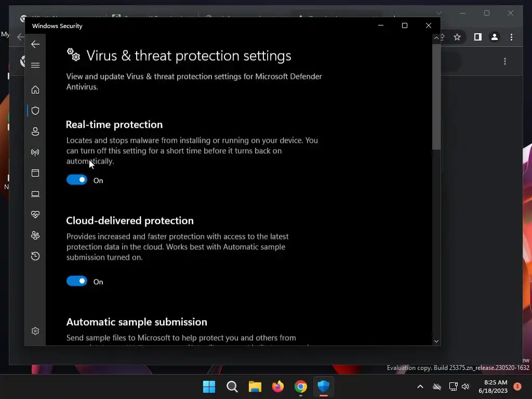Screen dimensions: 532x399
Task: Open taskbar Search
Action: point(232,387)
